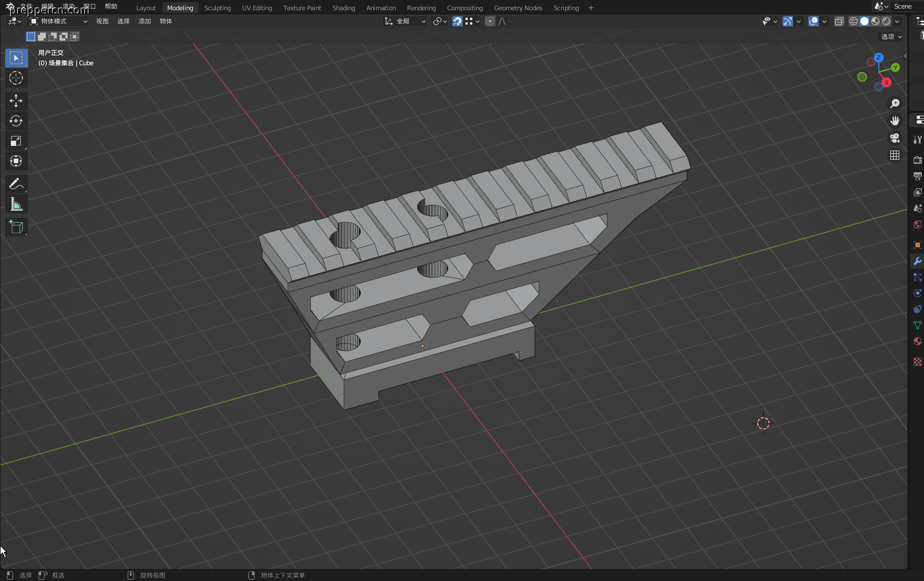This screenshot has width=924, height=581.
Task: Switch to wireframe shading
Action: 854,21
